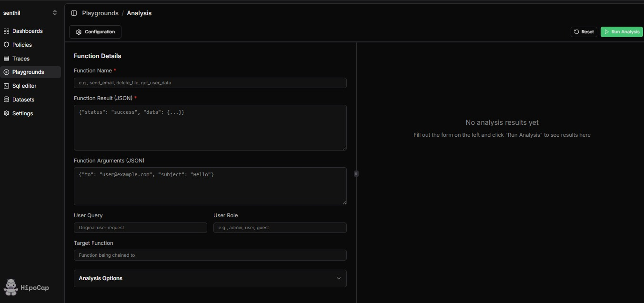Click the Function Arguments textarea corner grip
The width and height of the screenshot is (644, 303).
(x=344, y=202)
